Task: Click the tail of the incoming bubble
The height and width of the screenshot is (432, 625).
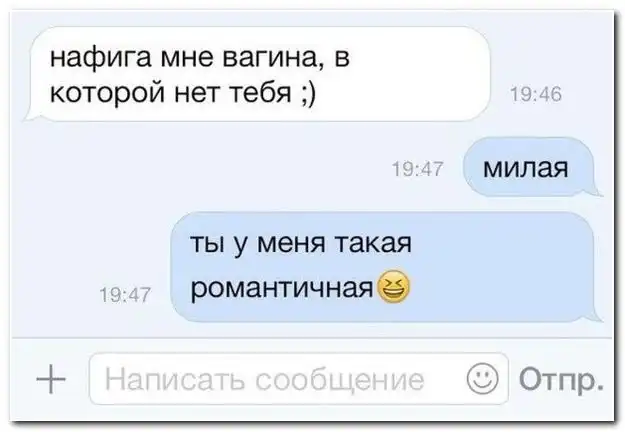Action: [x=31, y=114]
